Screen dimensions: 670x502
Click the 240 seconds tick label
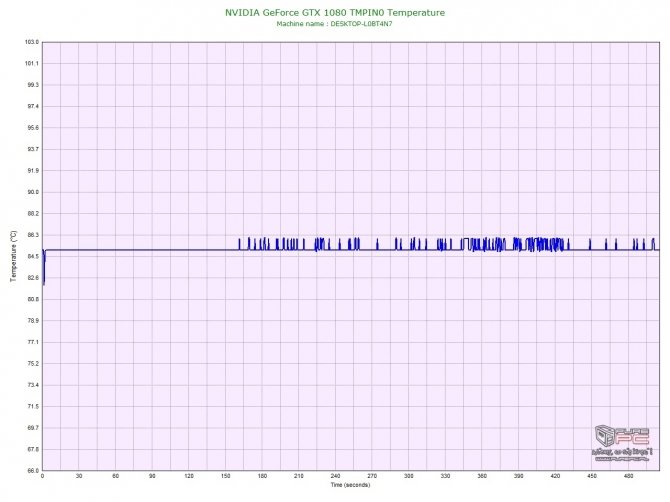[335, 476]
